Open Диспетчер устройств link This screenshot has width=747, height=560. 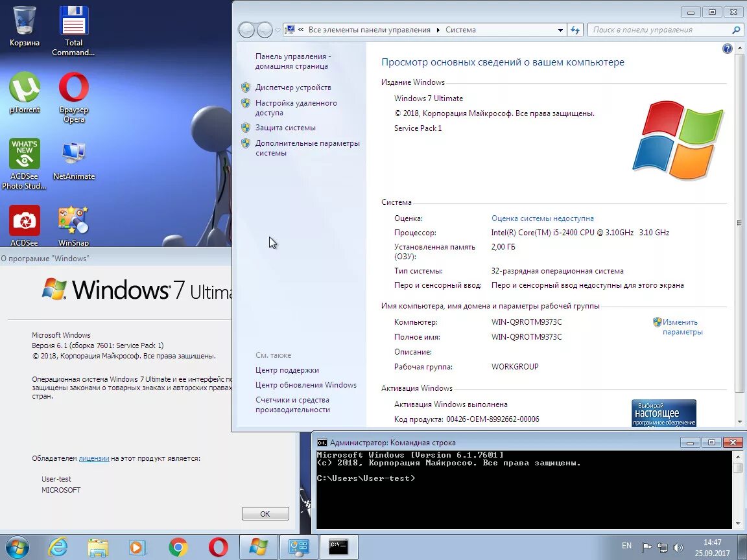tap(293, 87)
